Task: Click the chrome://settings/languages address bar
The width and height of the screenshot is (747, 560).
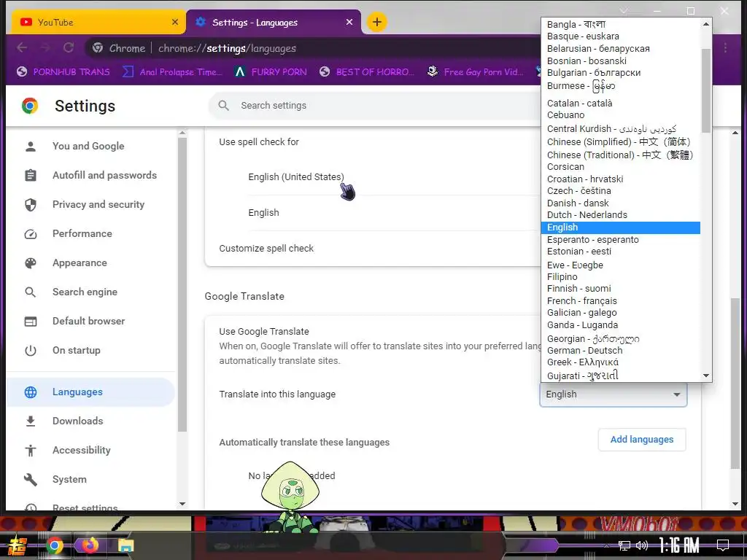Action: point(227,48)
